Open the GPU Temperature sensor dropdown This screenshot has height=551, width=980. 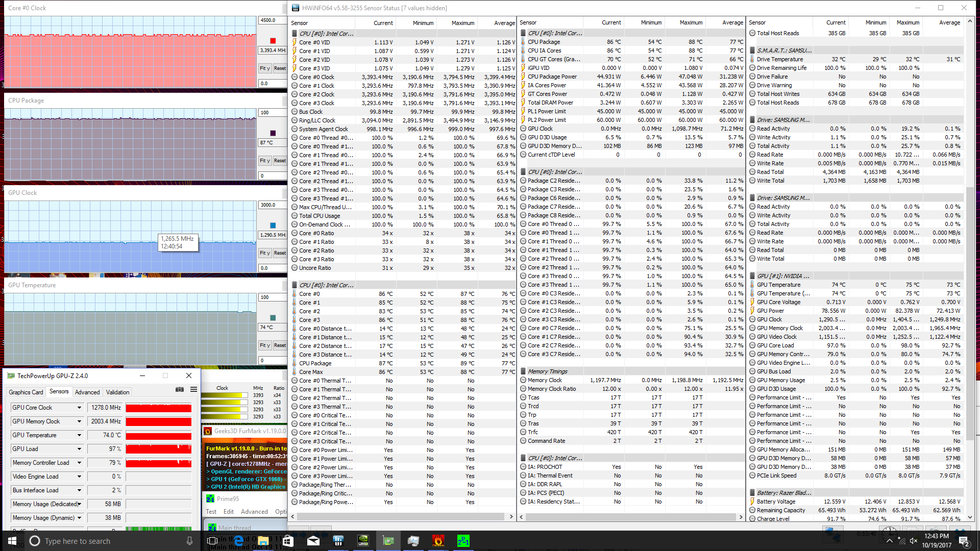(x=79, y=435)
